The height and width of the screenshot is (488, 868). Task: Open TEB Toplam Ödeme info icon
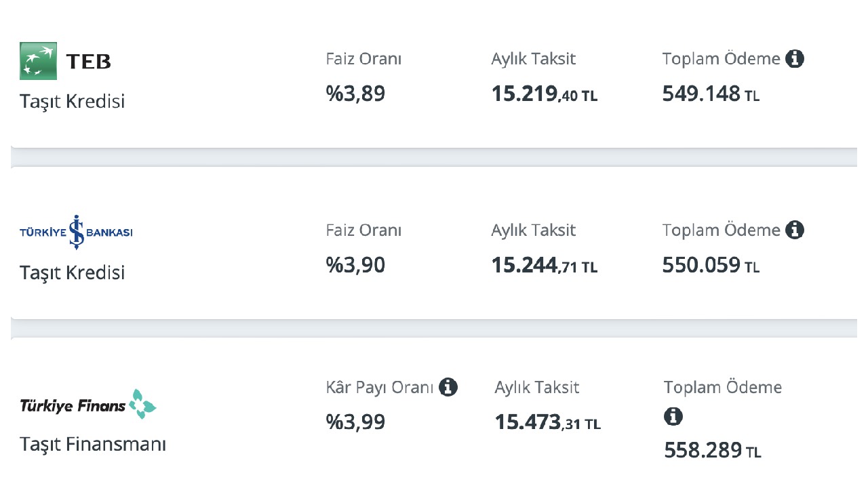point(795,59)
